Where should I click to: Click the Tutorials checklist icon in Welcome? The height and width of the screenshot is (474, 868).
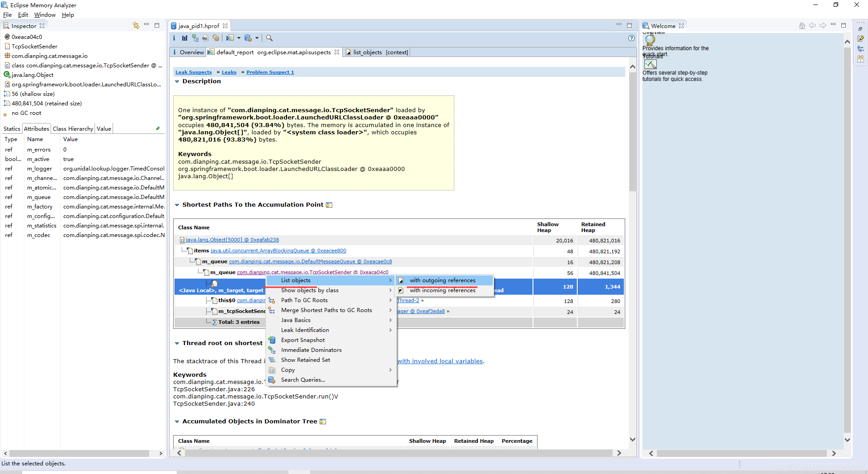tap(651, 64)
